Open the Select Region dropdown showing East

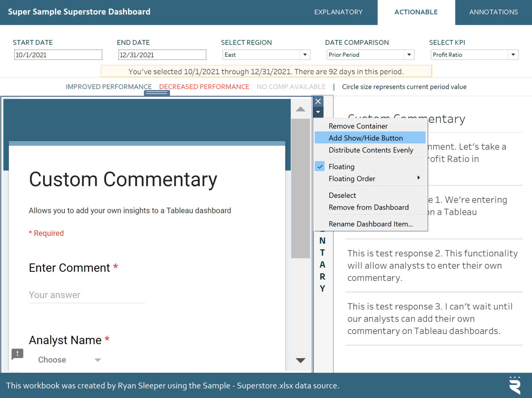click(x=304, y=54)
